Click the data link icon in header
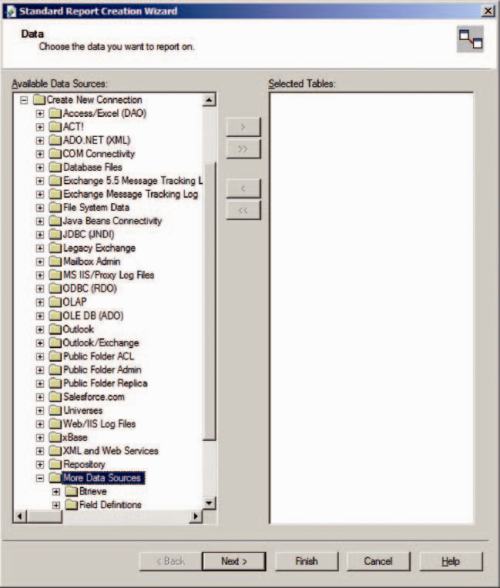This screenshot has width=500, height=588. pos(470,39)
